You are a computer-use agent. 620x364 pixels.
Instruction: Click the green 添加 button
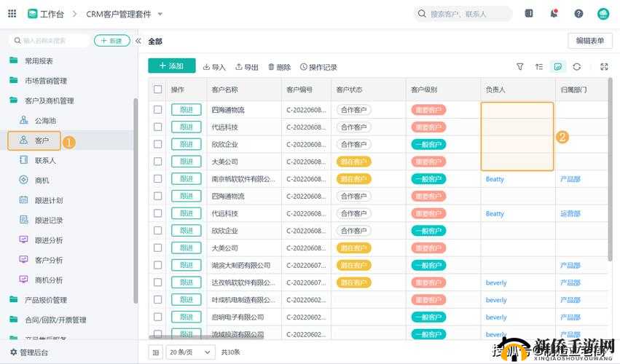(172, 66)
